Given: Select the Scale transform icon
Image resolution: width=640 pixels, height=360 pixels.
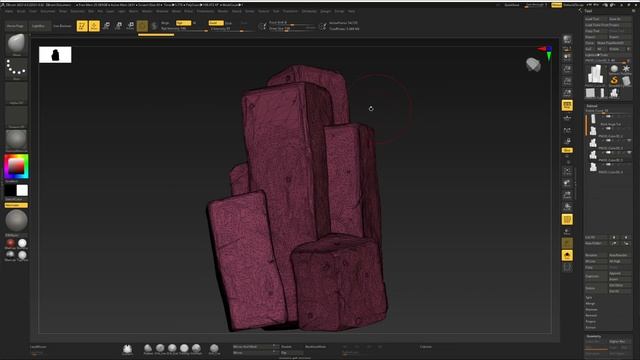Looking at the screenshot, I should click(x=118, y=26).
